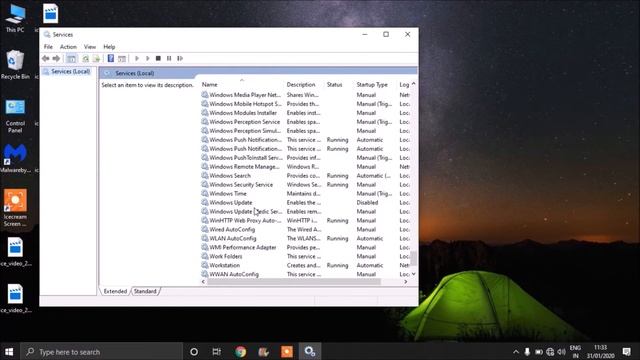Open Recycle Bin desktop icon
Viewport: 640px width, 360px height.
tap(15, 64)
